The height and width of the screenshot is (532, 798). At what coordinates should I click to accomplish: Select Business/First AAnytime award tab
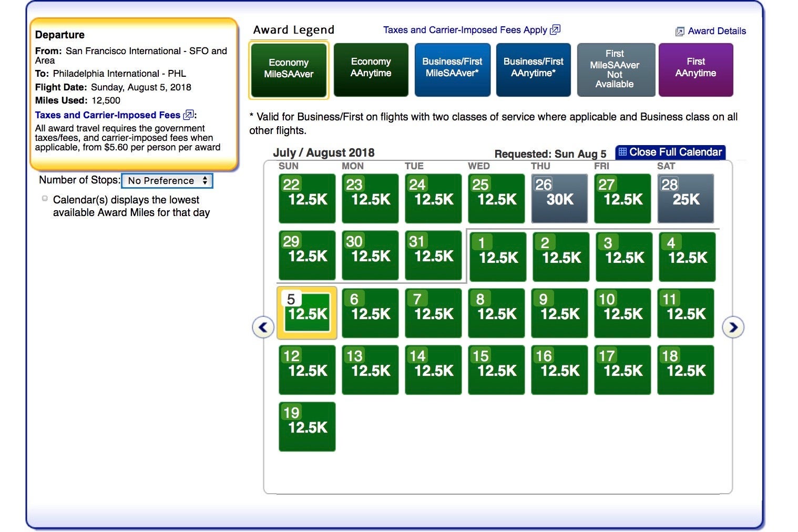point(533,69)
